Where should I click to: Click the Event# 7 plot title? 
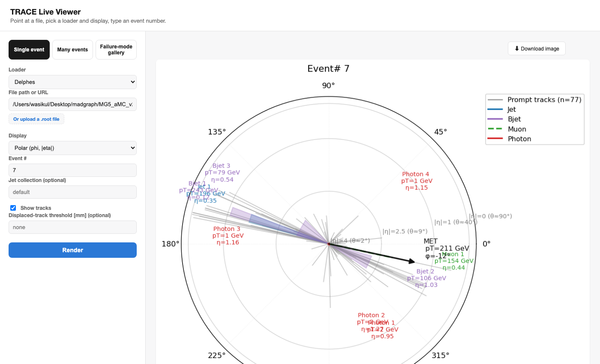click(329, 69)
